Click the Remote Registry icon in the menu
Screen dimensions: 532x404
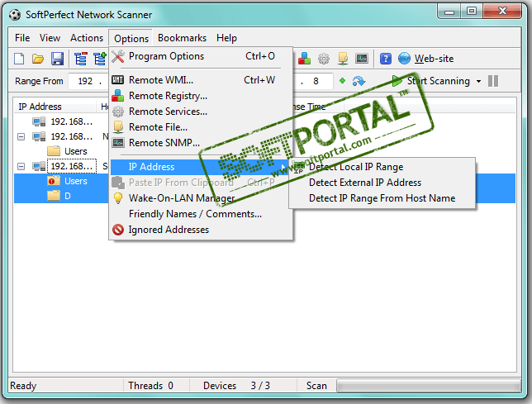click(118, 96)
